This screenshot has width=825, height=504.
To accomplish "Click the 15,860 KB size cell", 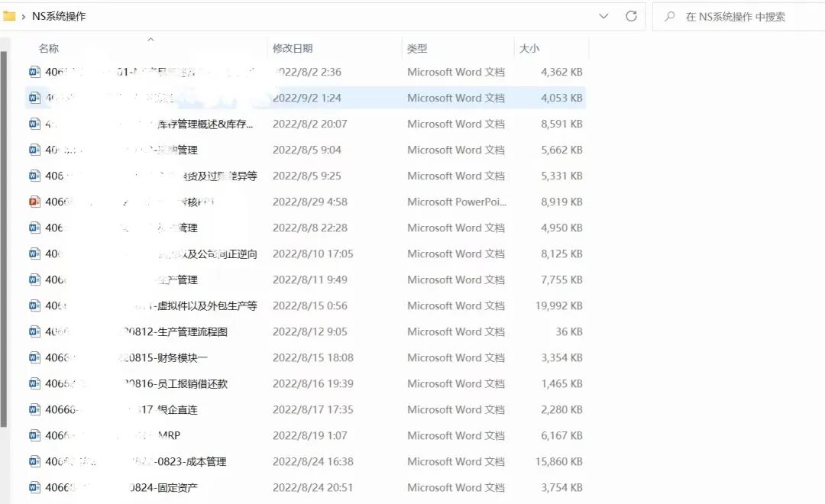I will 558,461.
